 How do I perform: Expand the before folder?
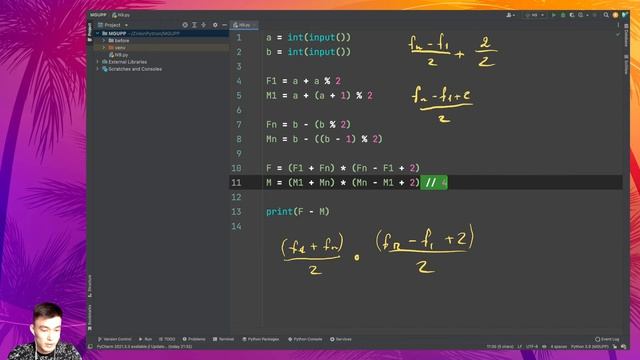(x=104, y=41)
